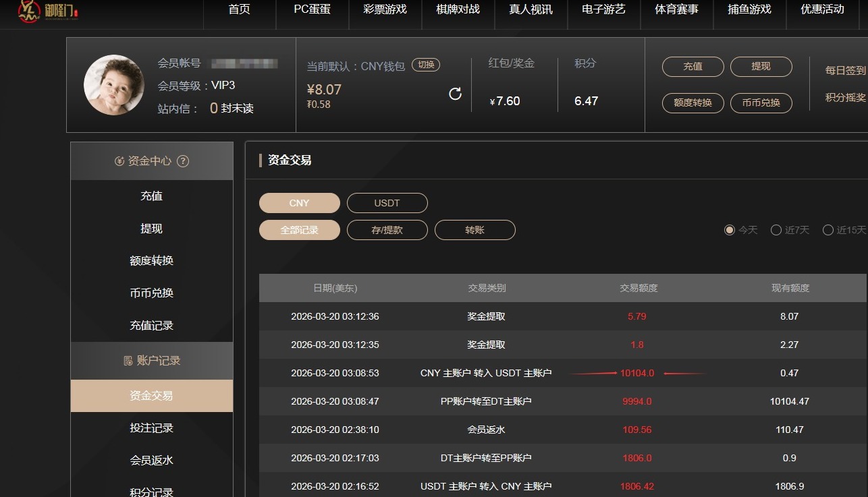Select the 存/提款 record filter

tap(387, 229)
